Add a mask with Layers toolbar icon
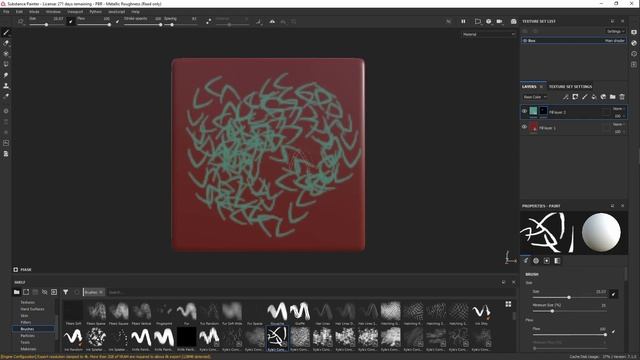Image resolution: width=640 pixels, height=360 pixels. click(575, 97)
